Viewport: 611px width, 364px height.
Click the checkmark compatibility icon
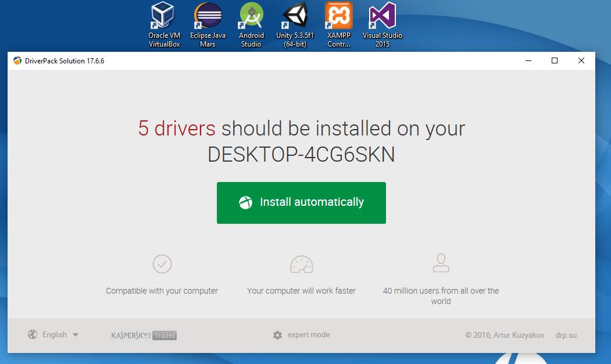point(162,264)
